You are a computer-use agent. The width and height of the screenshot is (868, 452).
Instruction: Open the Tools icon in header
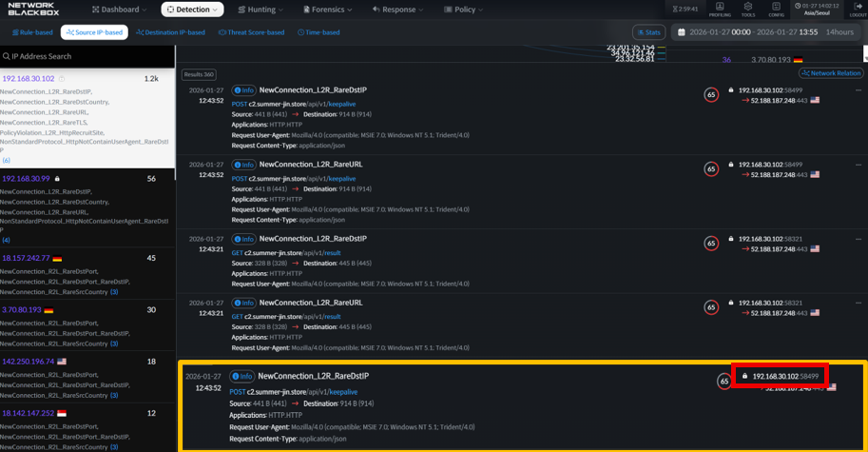point(748,10)
